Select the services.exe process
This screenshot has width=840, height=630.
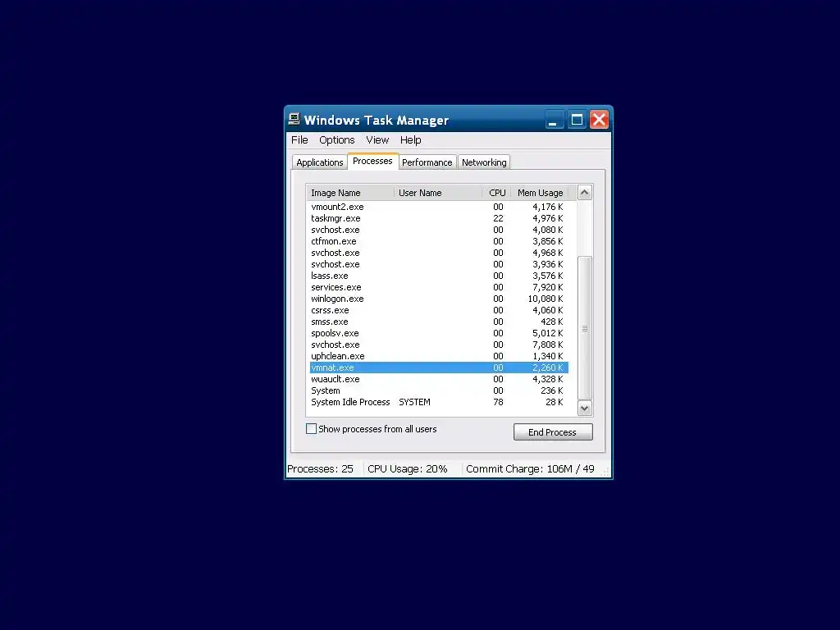439,287
